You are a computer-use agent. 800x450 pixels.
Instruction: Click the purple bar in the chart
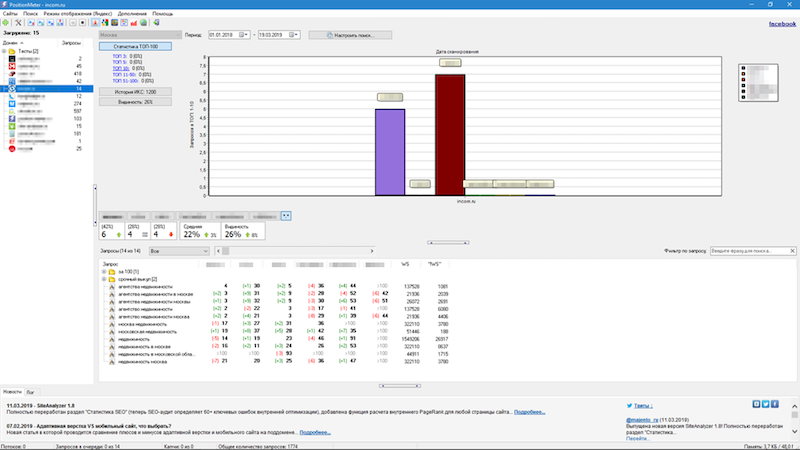tap(390, 152)
